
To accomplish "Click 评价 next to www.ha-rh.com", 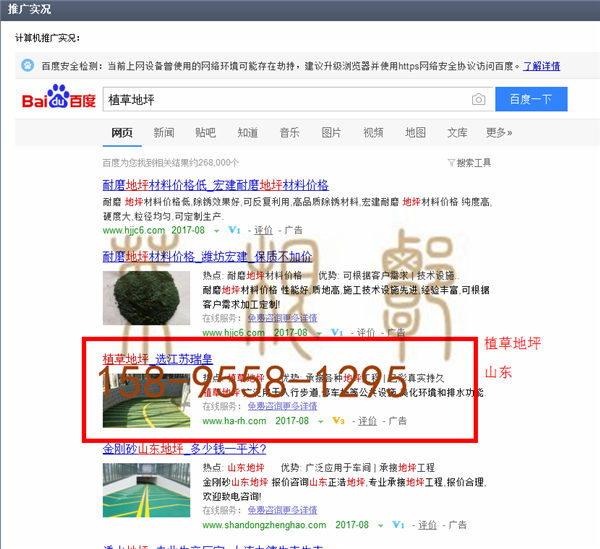I will [367, 421].
